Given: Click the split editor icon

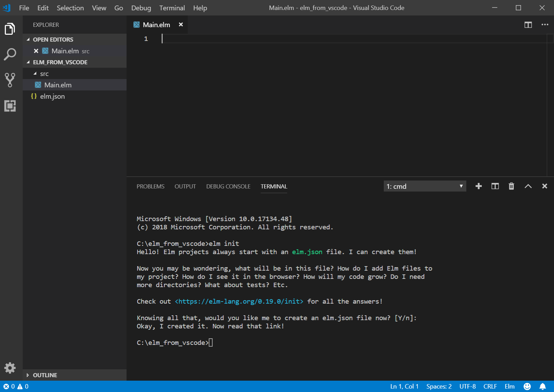Looking at the screenshot, I should click(528, 25).
